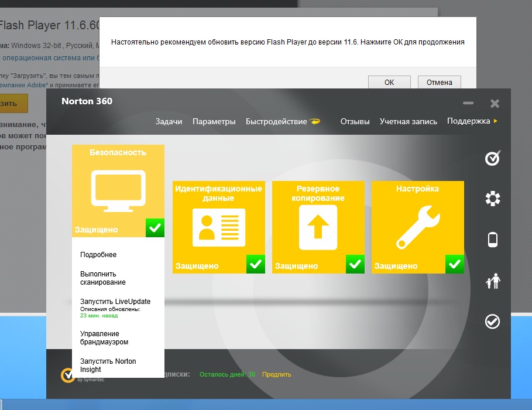Open the Быстродействие menu
This screenshot has height=410, width=532.
click(276, 122)
